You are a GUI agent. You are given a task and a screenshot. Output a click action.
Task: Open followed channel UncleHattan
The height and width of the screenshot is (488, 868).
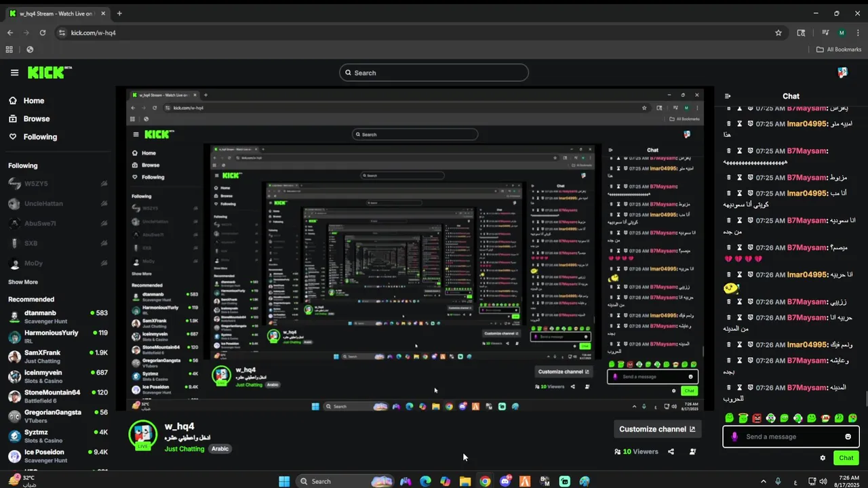pyautogui.click(x=58, y=203)
